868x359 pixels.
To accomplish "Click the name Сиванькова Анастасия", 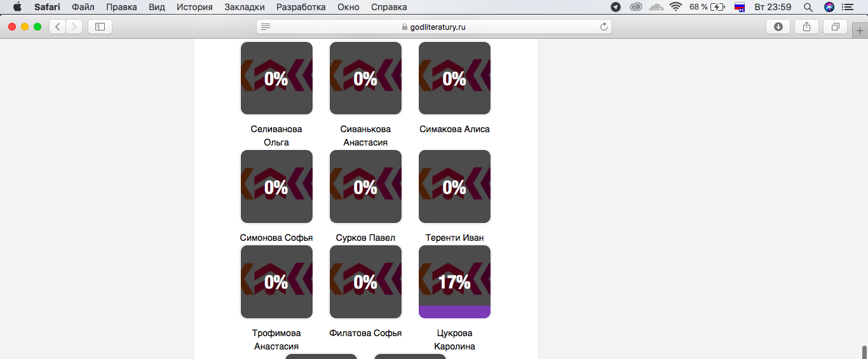I will [365, 136].
